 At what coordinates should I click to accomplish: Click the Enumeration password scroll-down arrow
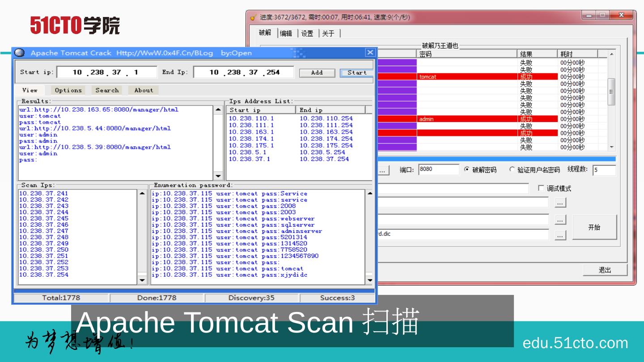tap(369, 281)
